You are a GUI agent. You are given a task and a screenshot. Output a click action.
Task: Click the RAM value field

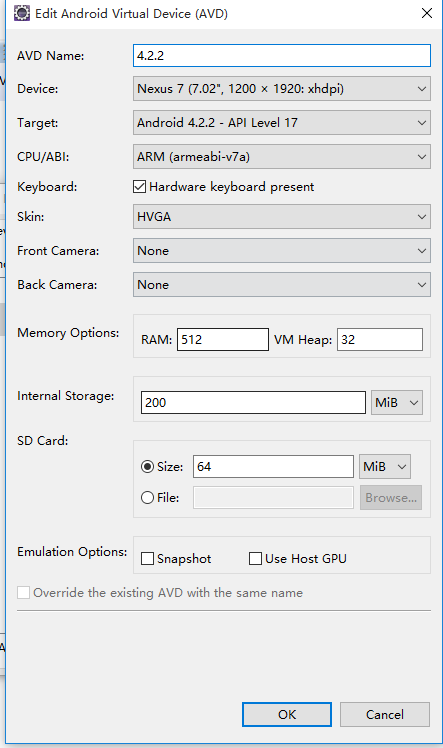tap(223, 340)
